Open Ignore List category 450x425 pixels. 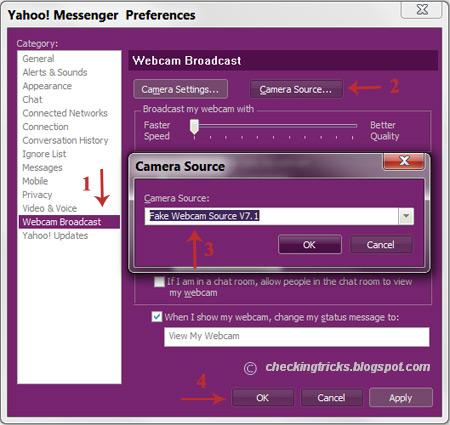[x=44, y=154]
